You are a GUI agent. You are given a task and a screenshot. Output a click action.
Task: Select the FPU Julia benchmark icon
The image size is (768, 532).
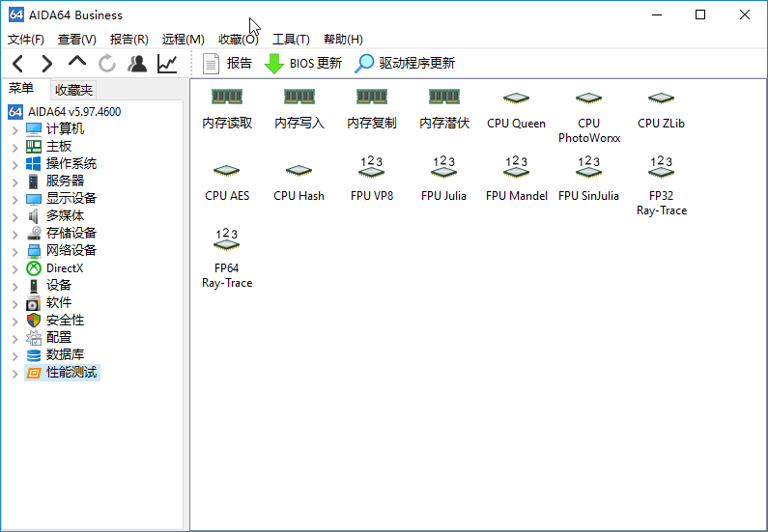coord(443,171)
